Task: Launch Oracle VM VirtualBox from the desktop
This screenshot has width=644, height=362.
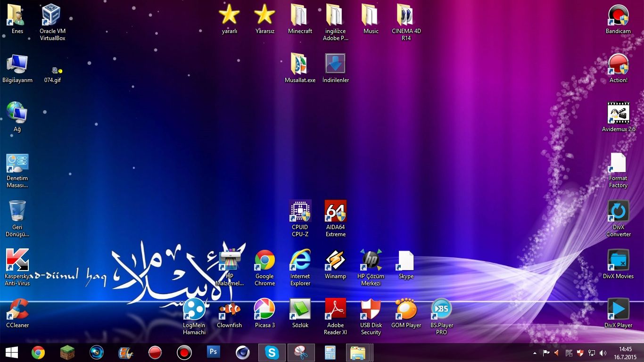Action: [x=52, y=23]
